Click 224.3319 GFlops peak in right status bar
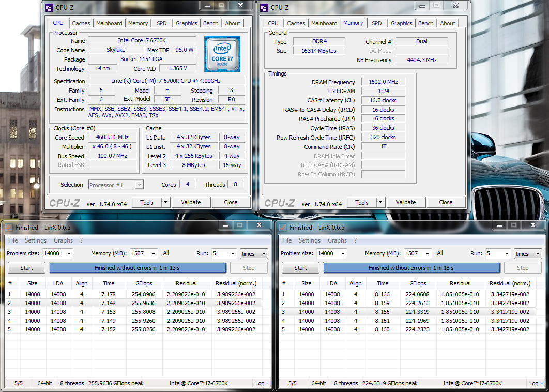The width and height of the screenshot is (549, 392). tap(390, 383)
